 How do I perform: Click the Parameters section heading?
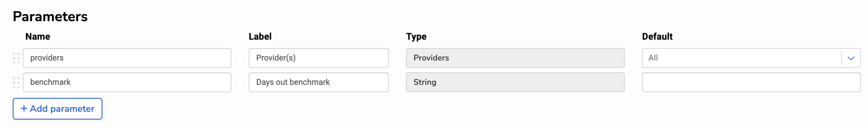point(50,17)
